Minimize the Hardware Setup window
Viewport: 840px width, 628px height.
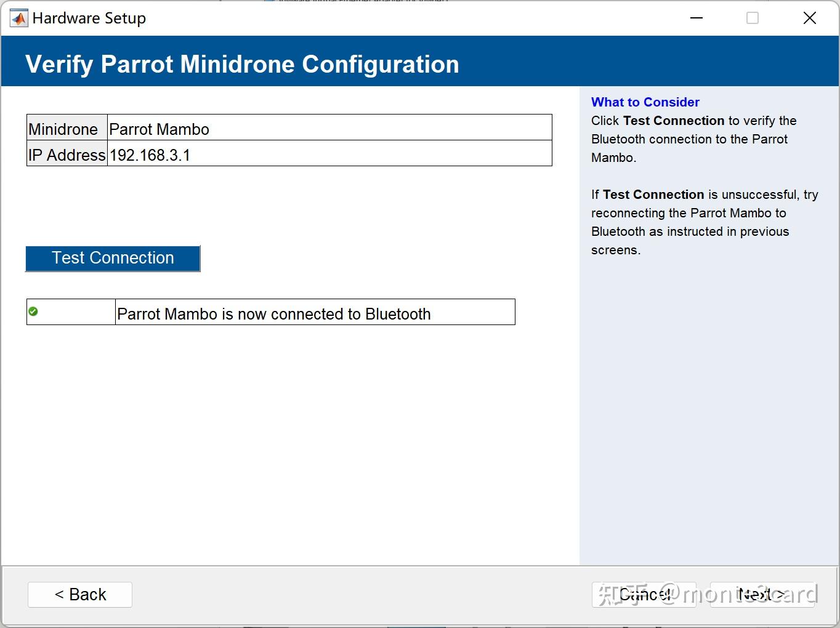(696, 18)
